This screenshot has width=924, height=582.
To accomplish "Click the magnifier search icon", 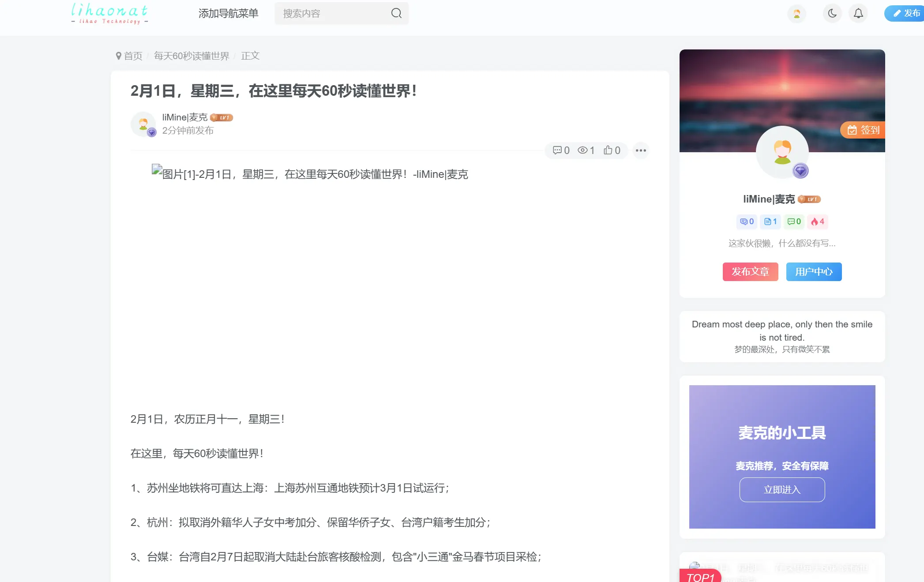I will [x=396, y=14].
